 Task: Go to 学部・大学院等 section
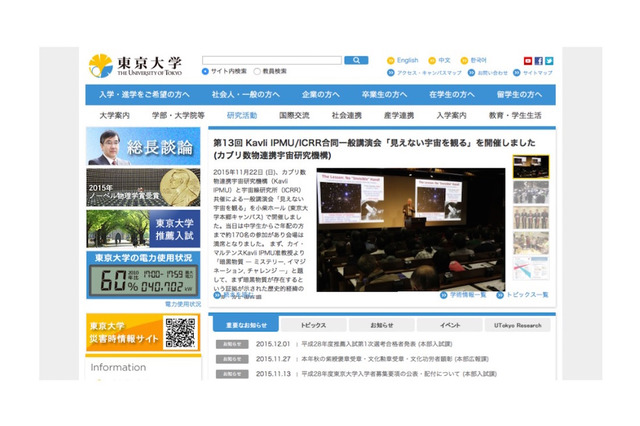178,115
